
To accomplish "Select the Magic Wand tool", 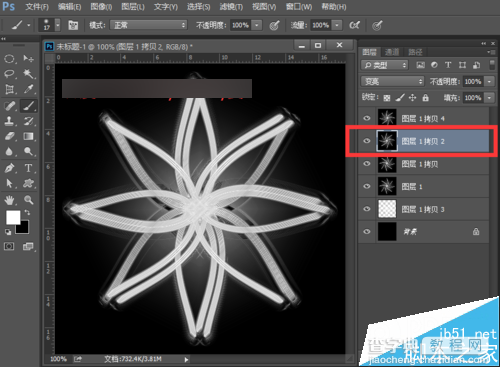I will [x=29, y=74].
